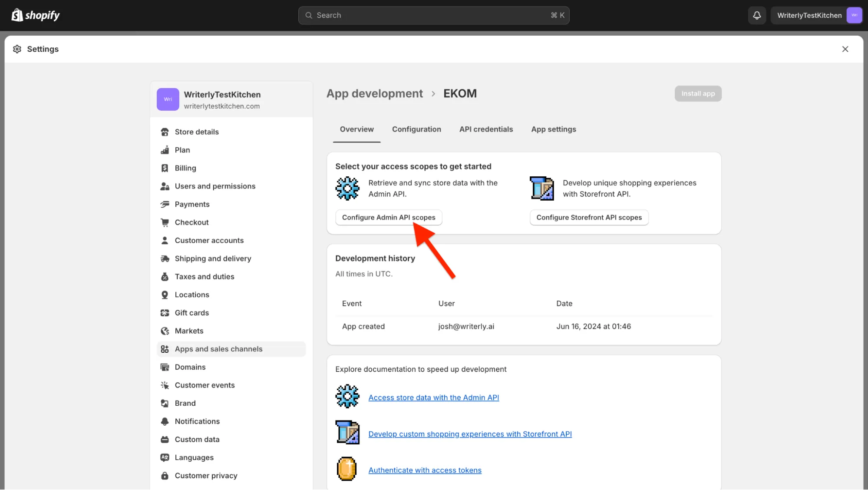This screenshot has height=490, width=868.
Task: Click the Plan chart icon
Action: point(165,150)
